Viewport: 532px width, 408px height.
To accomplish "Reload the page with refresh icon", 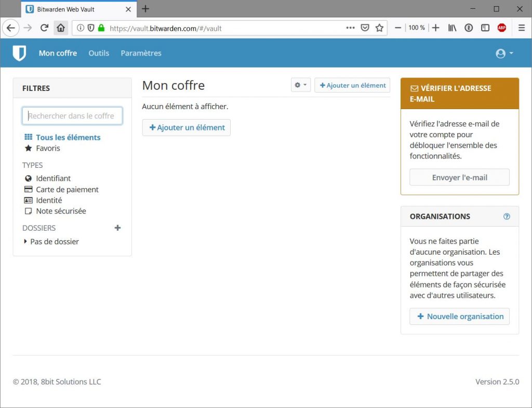I will [44, 28].
